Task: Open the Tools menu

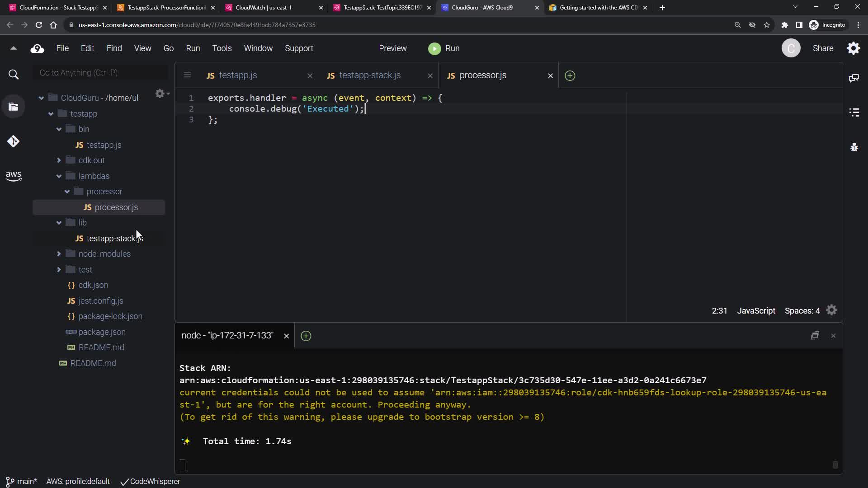Action: [222, 48]
